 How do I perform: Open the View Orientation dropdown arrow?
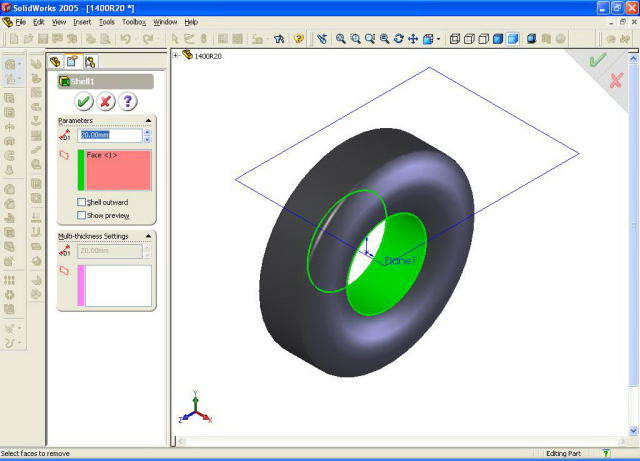tap(439, 39)
